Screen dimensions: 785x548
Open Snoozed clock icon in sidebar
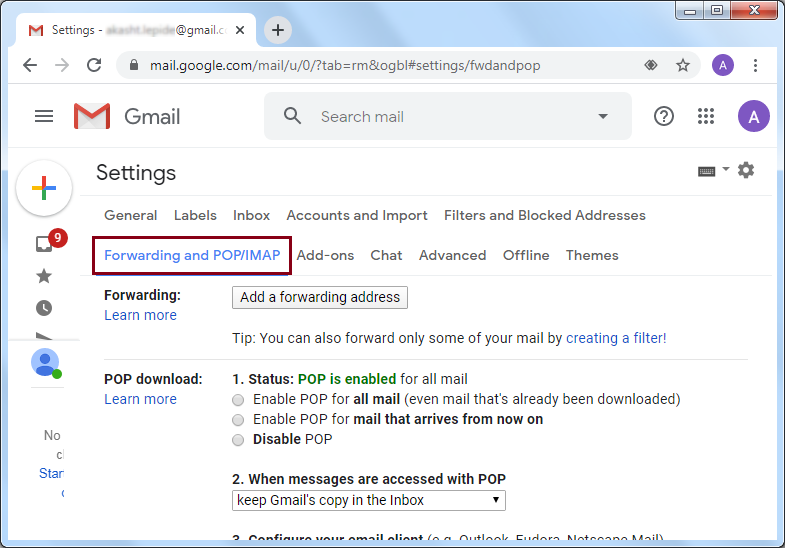(44, 308)
